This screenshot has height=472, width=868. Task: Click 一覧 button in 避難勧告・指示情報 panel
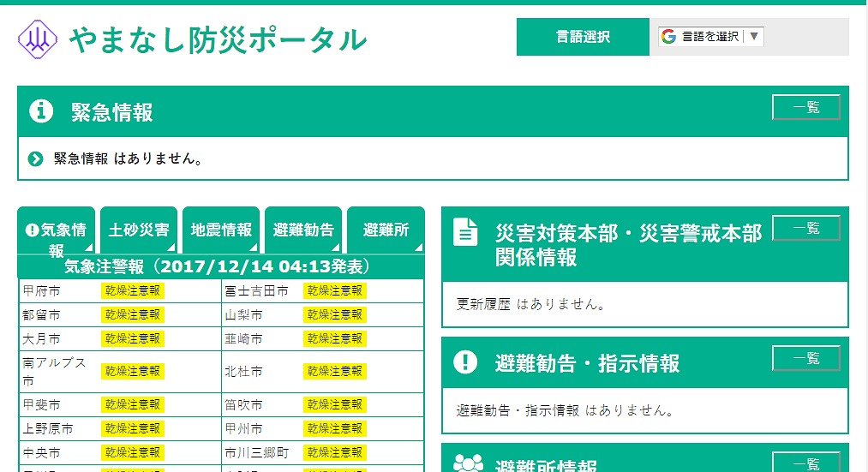coord(805,358)
